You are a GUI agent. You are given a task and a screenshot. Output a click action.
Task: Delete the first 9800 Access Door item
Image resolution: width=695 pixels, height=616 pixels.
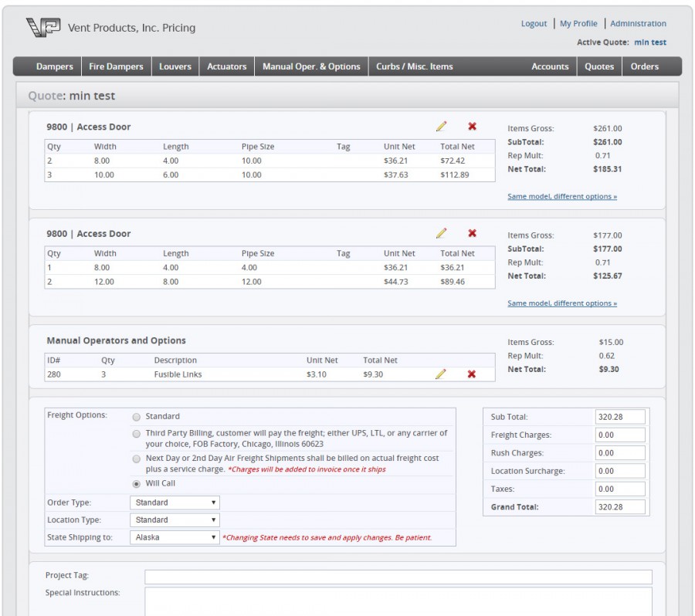click(472, 127)
